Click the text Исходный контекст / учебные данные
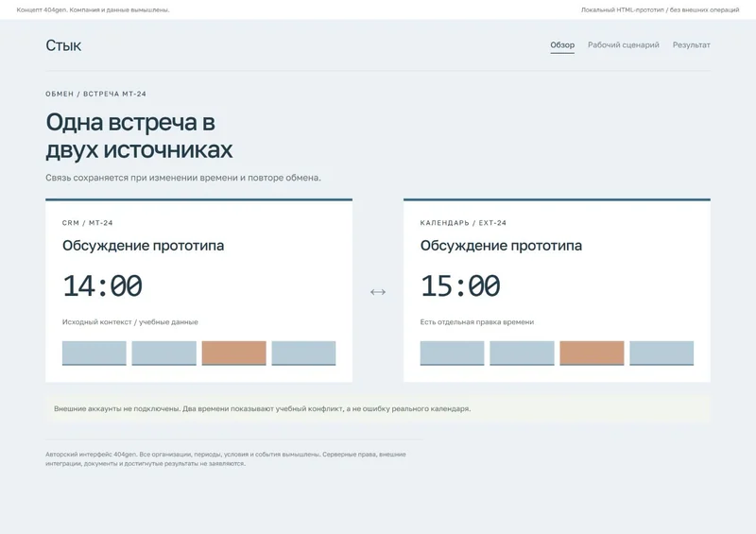This screenshot has height=534, width=756. (130, 321)
